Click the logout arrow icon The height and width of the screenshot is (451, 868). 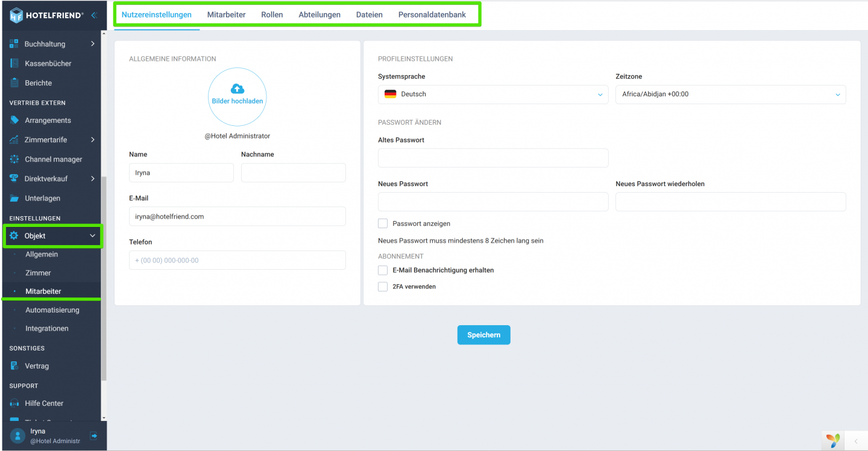coord(94,436)
